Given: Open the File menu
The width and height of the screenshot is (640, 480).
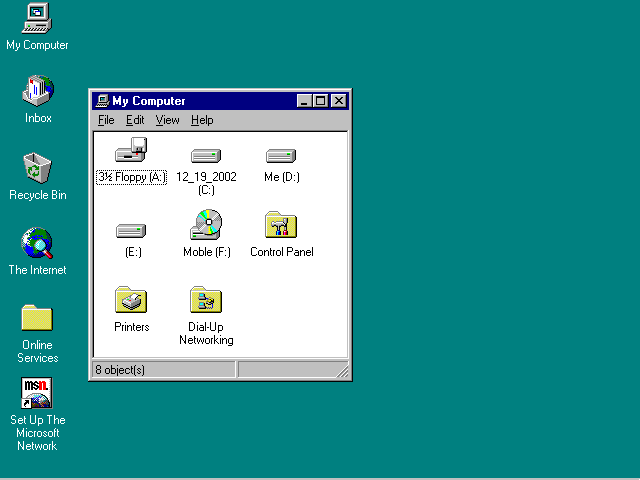Looking at the screenshot, I should click(106, 120).
